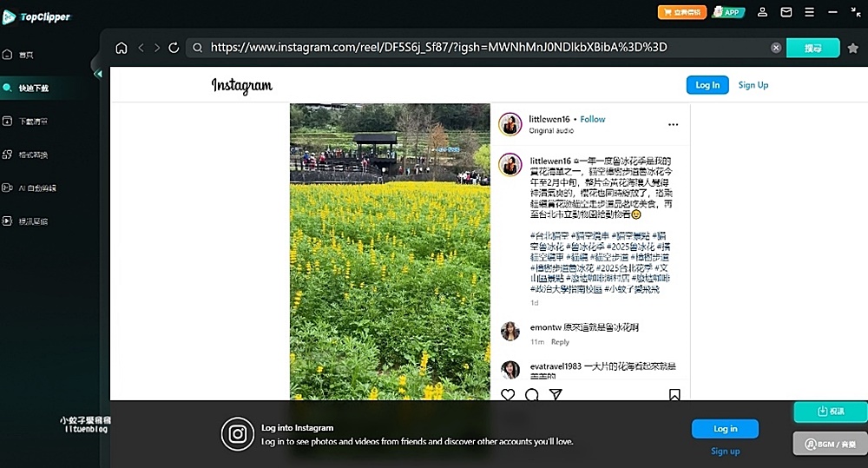Select the quick download sidebar item
Image resolution: width=868 pixels, height=468 pixels.
(25, 88)
